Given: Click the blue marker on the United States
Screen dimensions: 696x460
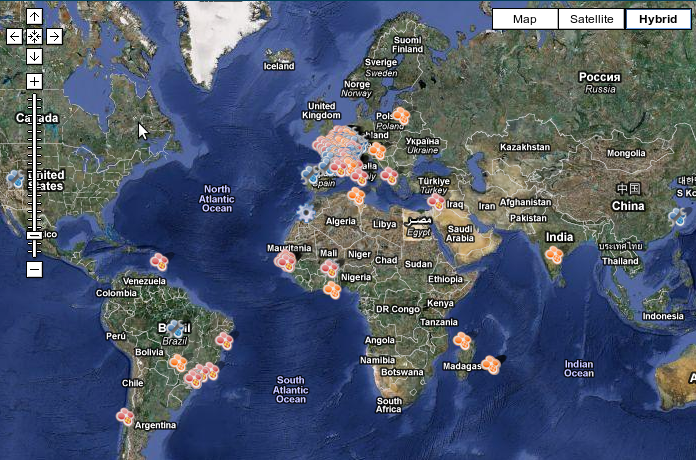Looking at the screenshot, I should point(16,178).
